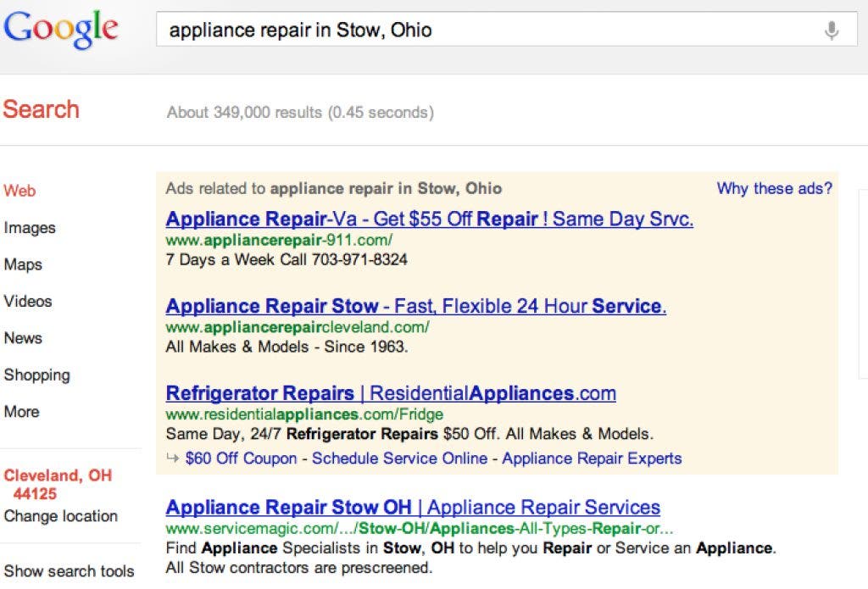Click www.residentialappliances.com/Fridge URL text
The image size is (868, 589).
[304, 414]
